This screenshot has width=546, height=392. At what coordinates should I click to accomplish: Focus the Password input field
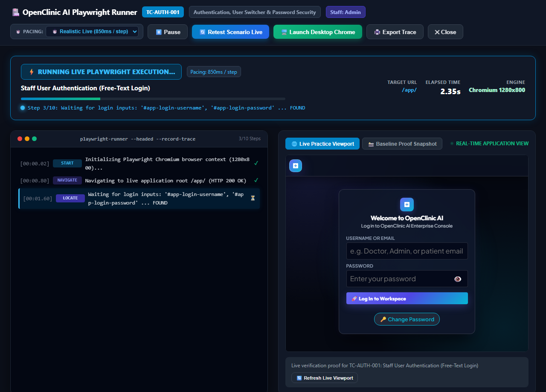click(x=407, y=279)
